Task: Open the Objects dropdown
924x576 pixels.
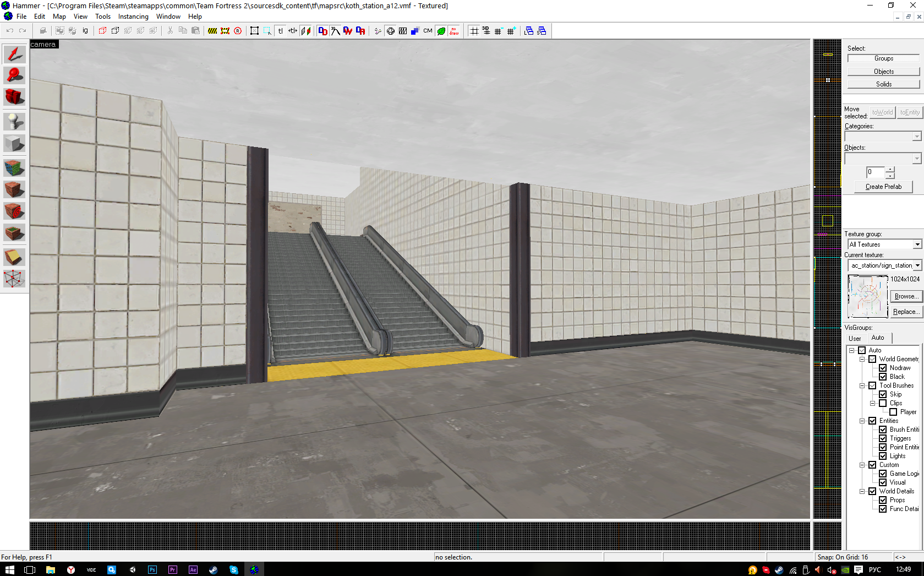Action: point(916,159)
